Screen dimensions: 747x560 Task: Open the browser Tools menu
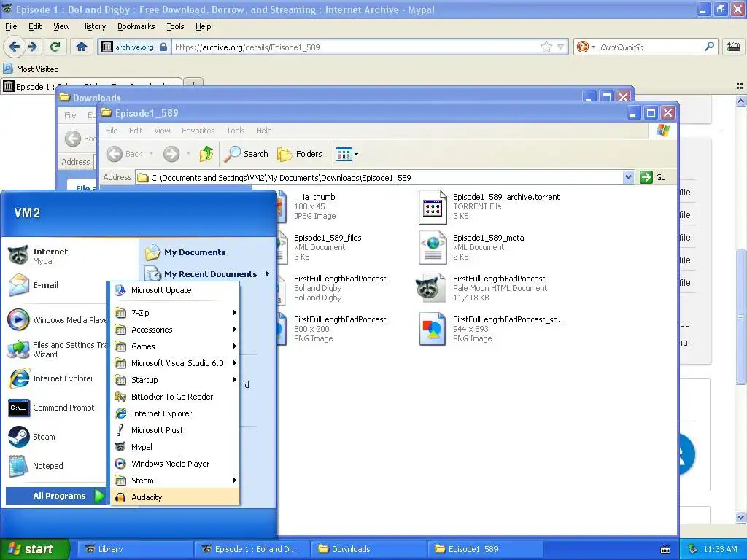tap(175, 26)
